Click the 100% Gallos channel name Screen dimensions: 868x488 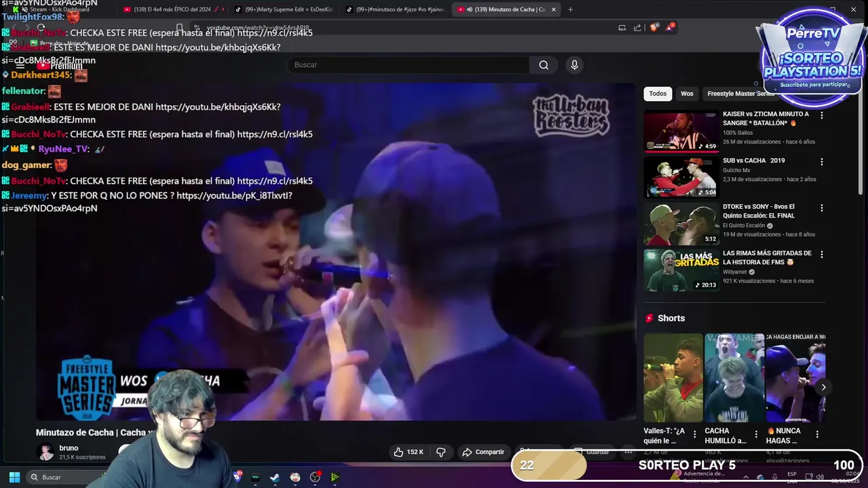point(738,133)
